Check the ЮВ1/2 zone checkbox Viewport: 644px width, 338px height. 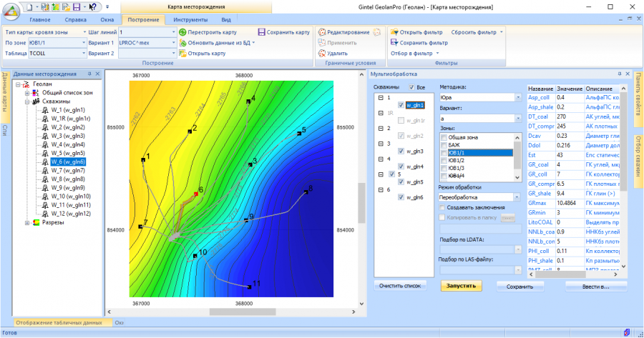(x=444, y=160)
